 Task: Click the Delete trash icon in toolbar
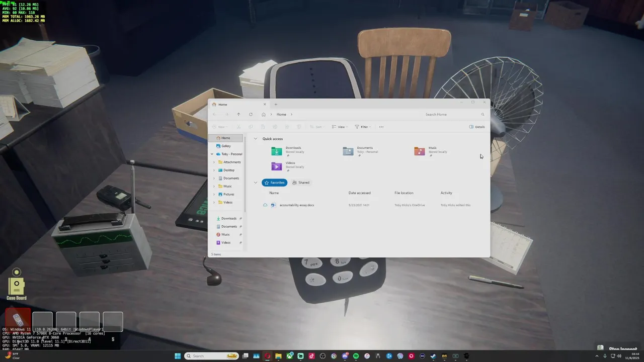[299, 127]
